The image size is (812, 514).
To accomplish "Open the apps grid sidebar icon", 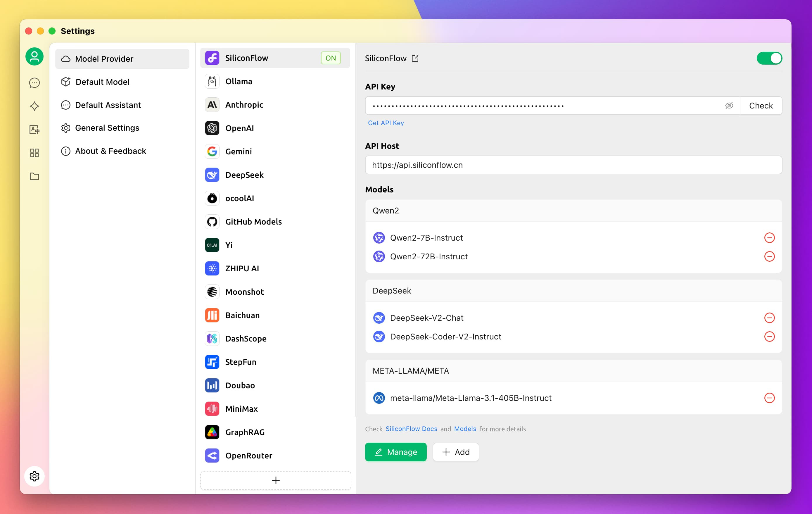I will coord(34,153).
